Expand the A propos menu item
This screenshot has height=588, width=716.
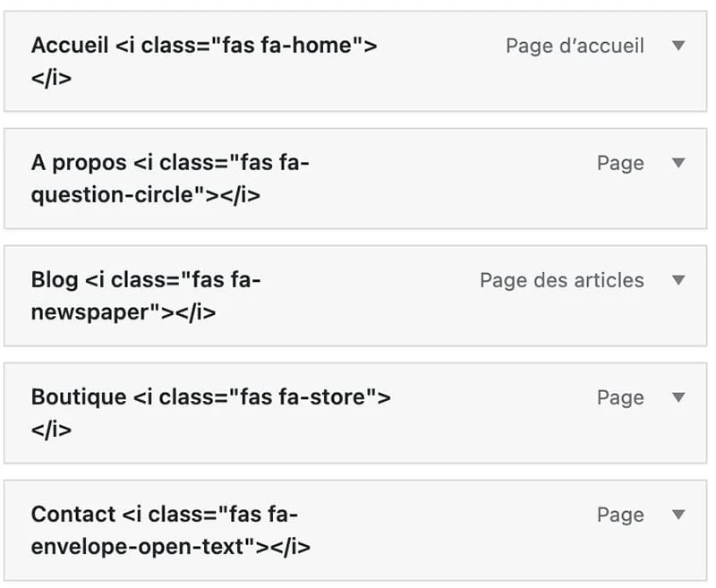678,163
